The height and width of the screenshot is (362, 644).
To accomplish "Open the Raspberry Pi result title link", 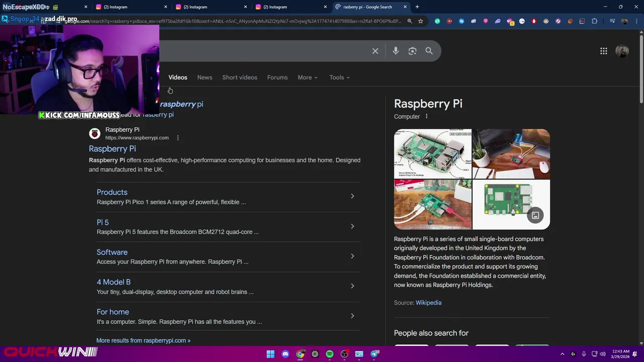I will point(112,149).
